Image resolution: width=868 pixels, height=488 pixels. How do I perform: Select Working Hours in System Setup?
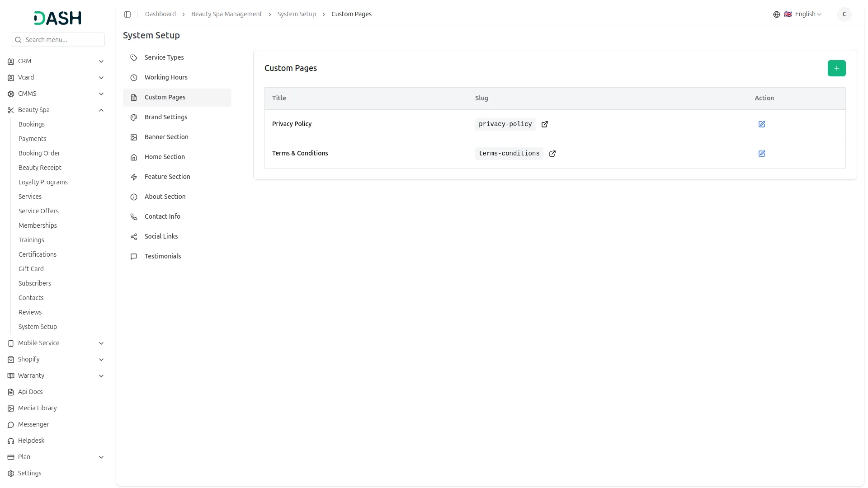point(166,78)
